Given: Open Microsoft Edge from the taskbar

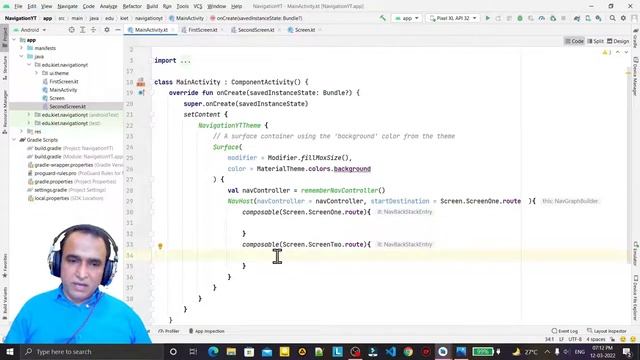Looking at the screenshot, I should pos(213,351).
